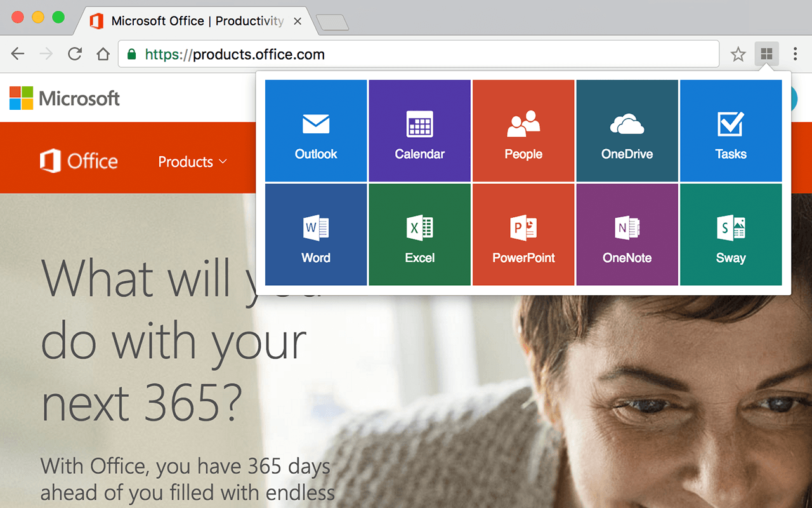
Task: Select the Tasks tile
Action: [x=731, y=131]
